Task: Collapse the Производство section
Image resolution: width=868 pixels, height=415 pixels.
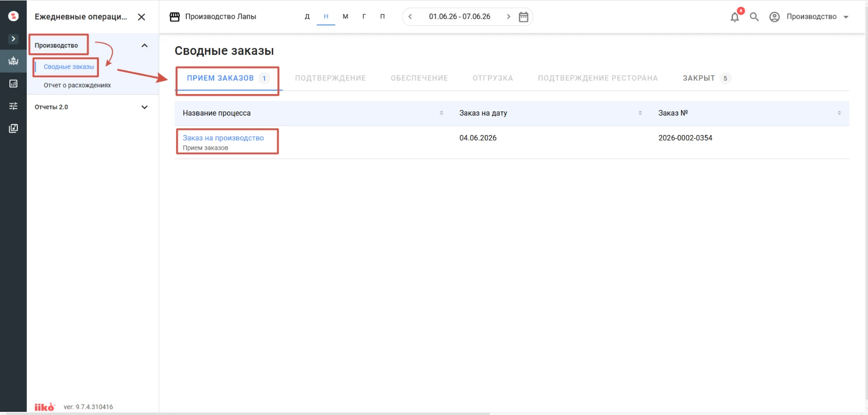Action: tap(145, 46)
